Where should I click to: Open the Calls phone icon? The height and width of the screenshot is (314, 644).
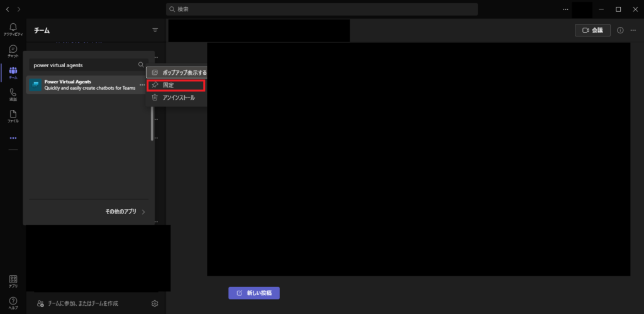(13, 95)
